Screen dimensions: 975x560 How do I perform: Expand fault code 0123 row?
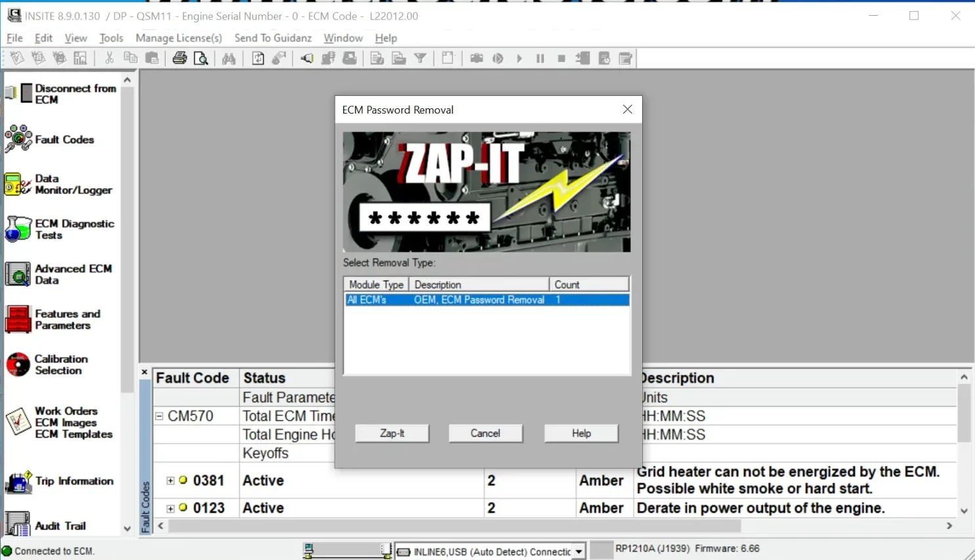171,508
